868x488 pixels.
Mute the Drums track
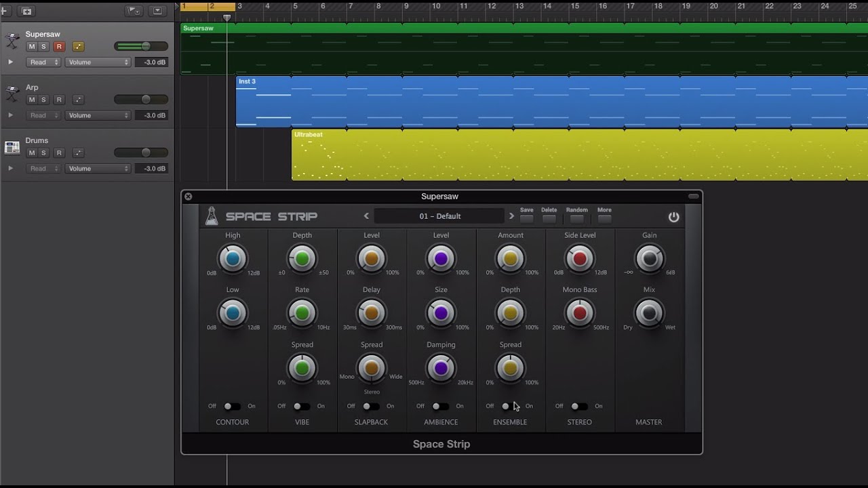coord(31,153)
